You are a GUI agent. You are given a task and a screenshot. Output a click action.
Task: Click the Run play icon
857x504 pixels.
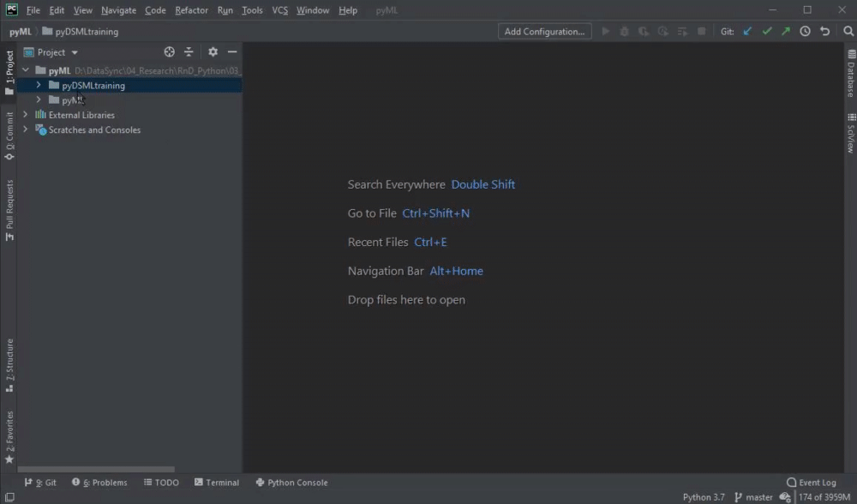click(606, 31)
